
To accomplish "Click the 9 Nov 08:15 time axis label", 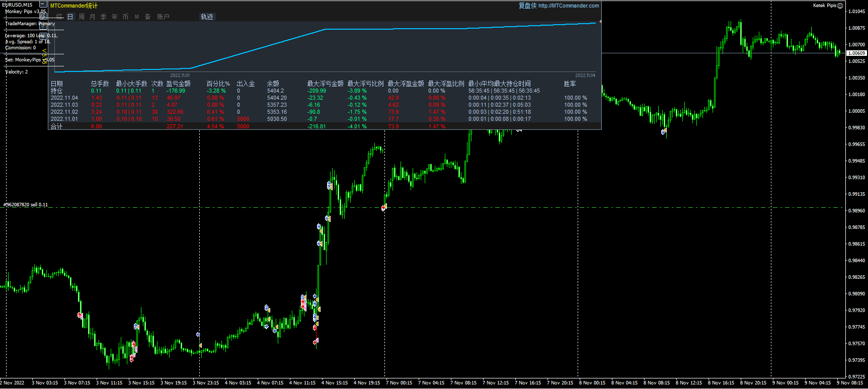I will (850, 382).
